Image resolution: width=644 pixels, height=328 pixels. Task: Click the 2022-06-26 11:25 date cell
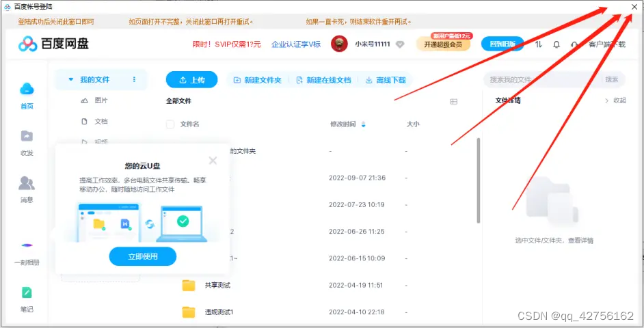356,232
